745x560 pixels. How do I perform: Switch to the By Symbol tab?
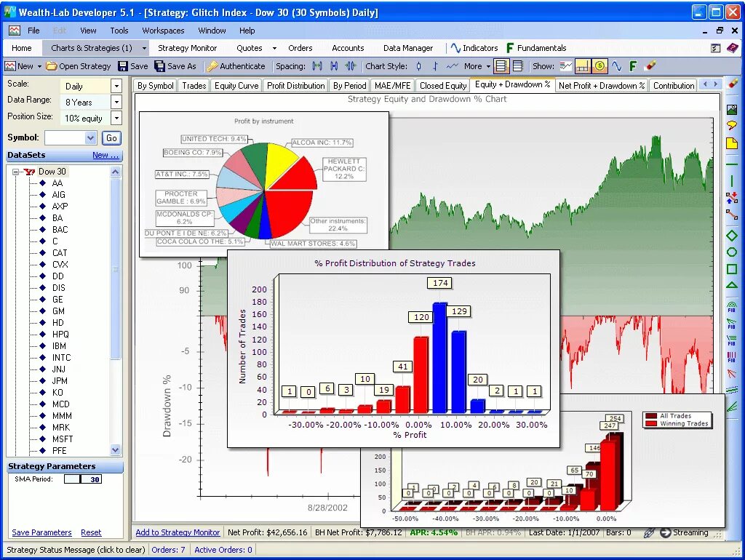pos(156,86)
